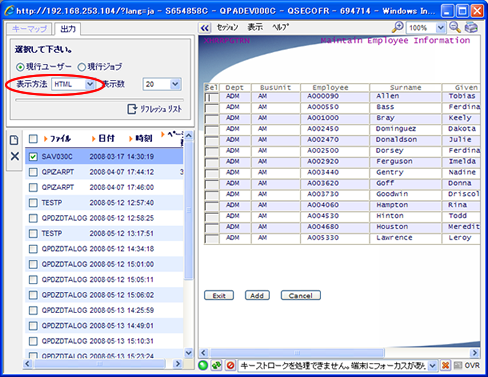
Task: Click the green status circle icon
Action: [203, 365]
